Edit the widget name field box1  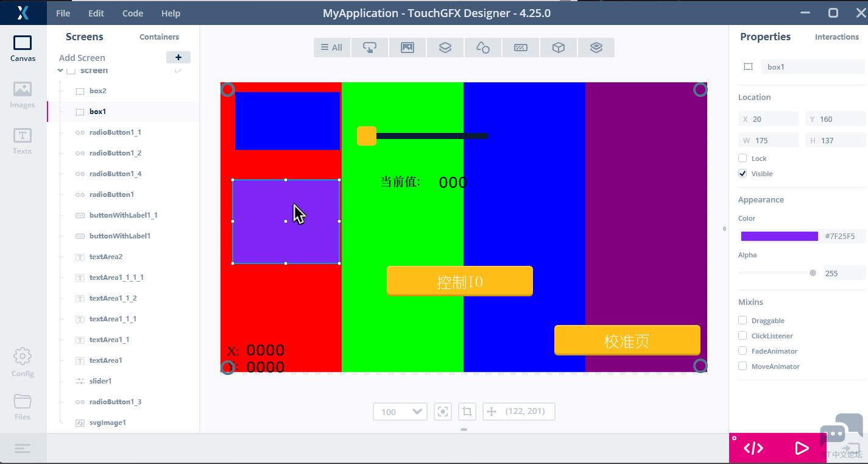click(x=813, y=67)
